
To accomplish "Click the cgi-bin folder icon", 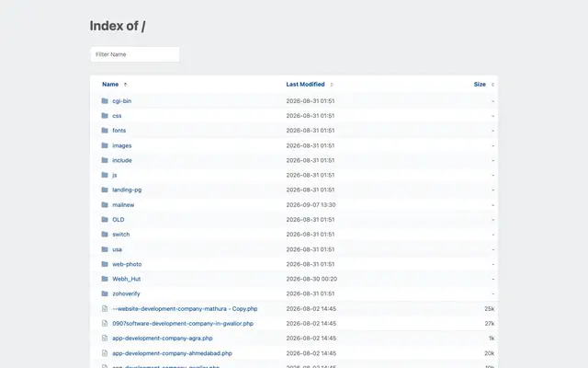I will (105, 100).
